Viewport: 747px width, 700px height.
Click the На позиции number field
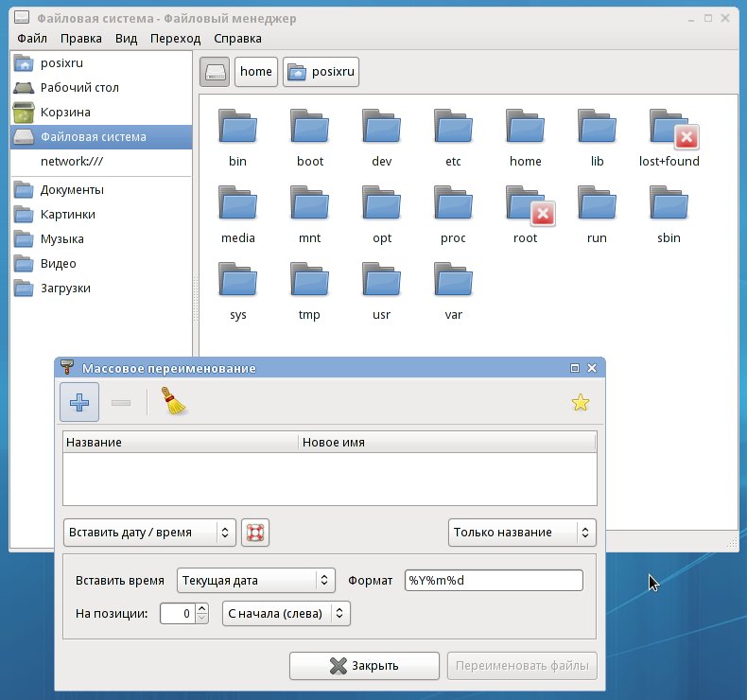(178, 613)
